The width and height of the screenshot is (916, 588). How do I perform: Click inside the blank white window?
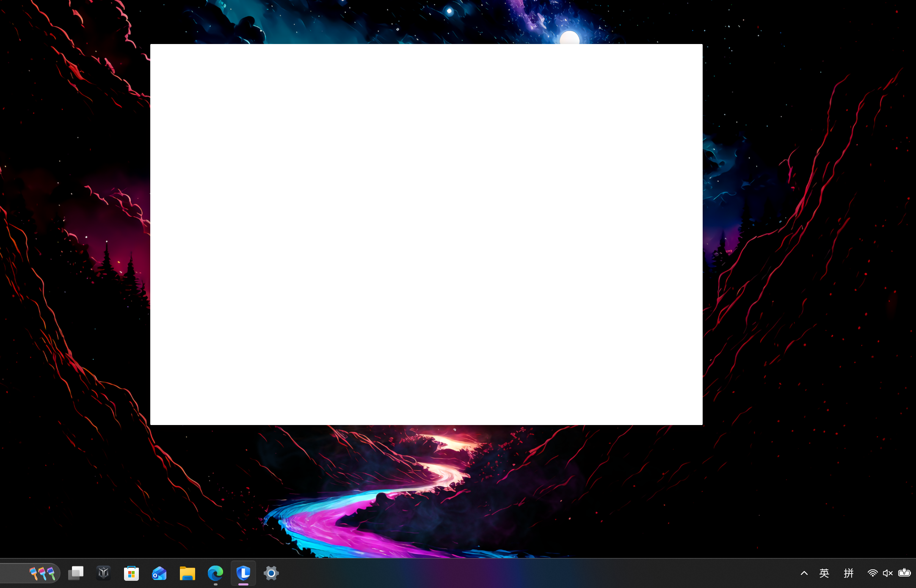coord(426,234)
